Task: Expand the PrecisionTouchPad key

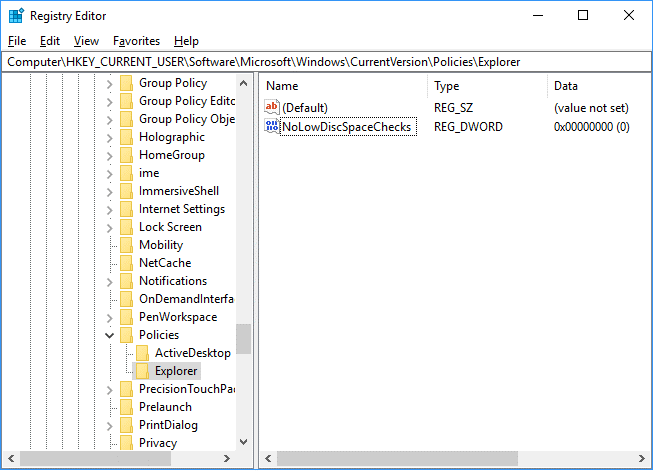Action: point(109,389)
